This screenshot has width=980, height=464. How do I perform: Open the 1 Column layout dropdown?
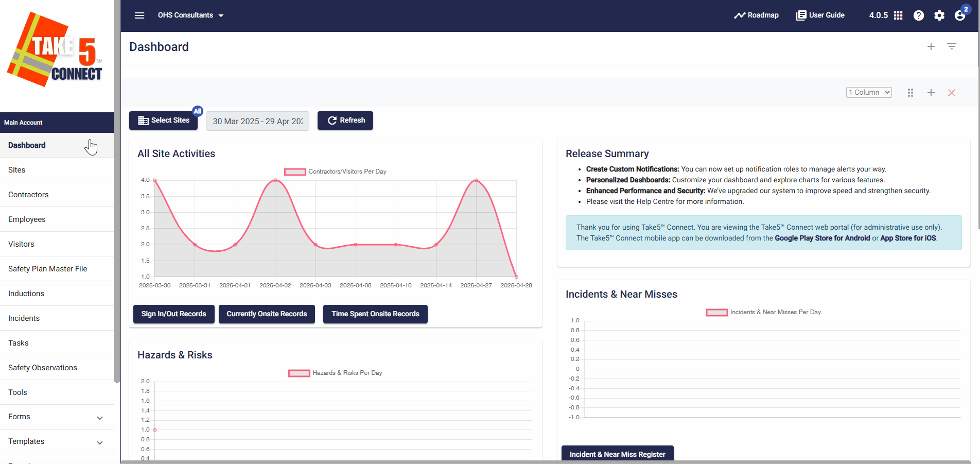[x=869, y=92]
